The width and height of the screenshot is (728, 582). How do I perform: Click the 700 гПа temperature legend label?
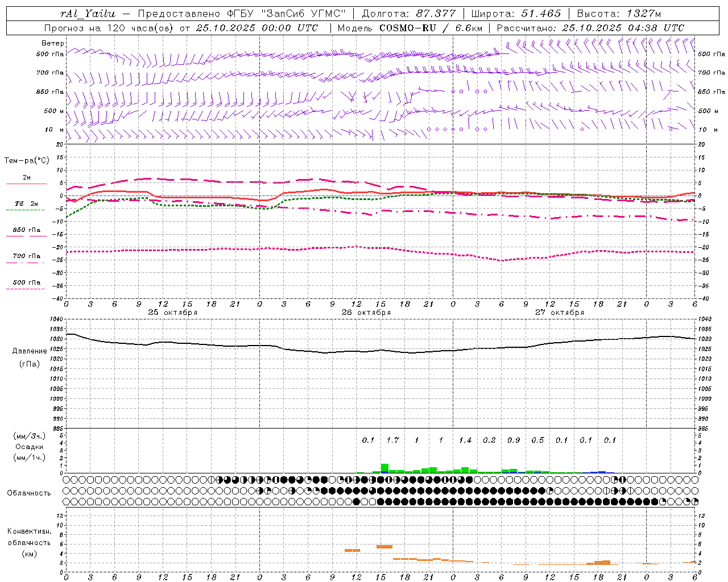tap(27, 256)
